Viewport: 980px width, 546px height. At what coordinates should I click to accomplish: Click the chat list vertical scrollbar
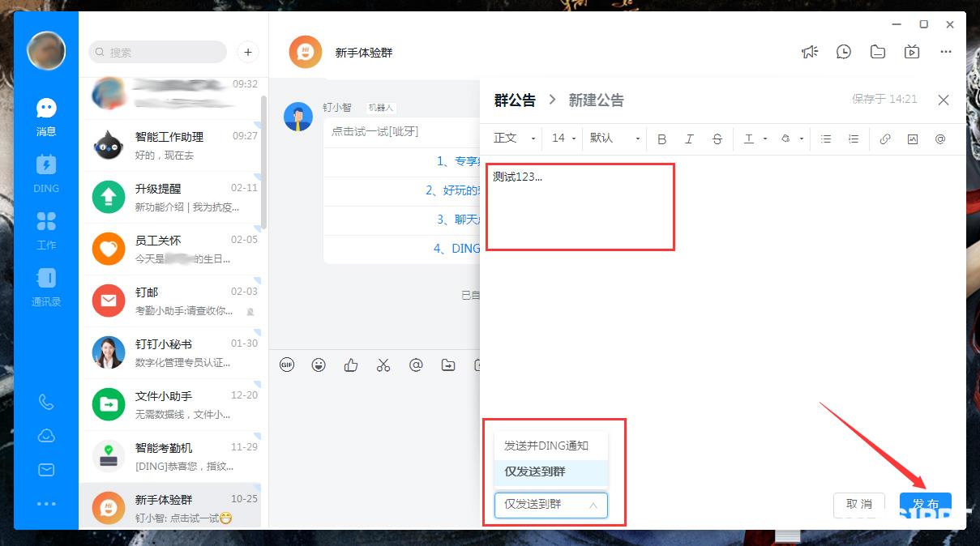263,162
